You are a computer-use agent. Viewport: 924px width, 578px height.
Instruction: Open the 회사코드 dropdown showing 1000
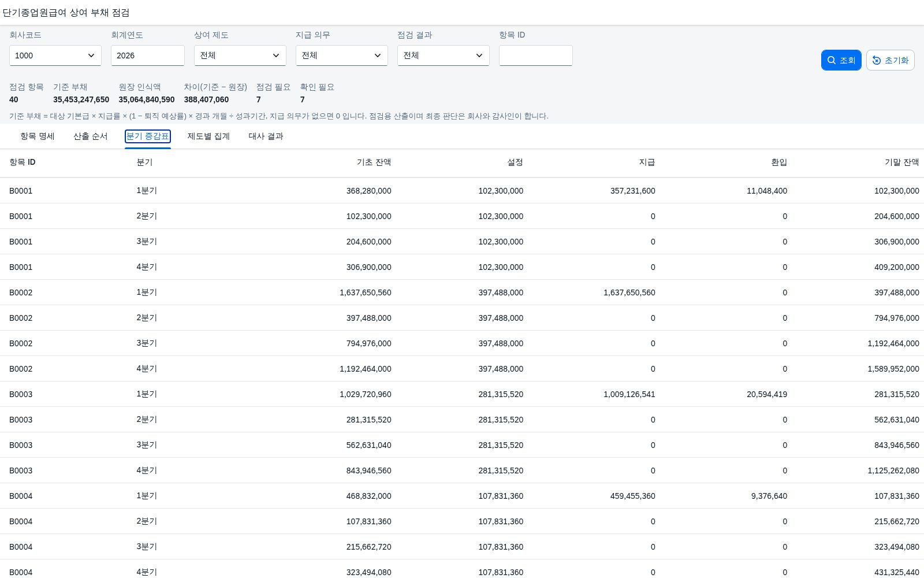click(x=55, y=55)
